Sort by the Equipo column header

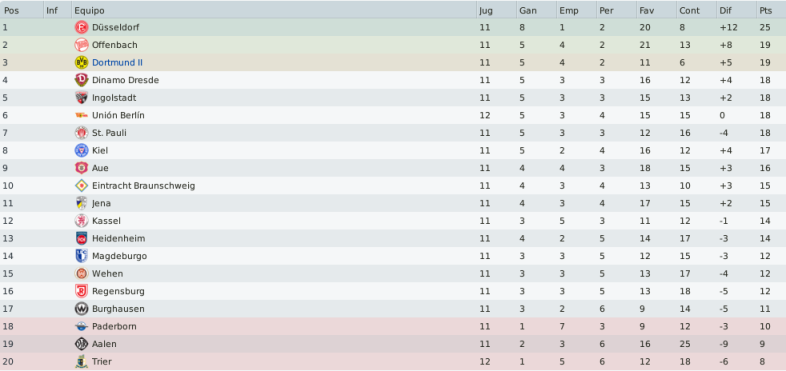pos(273,10)
